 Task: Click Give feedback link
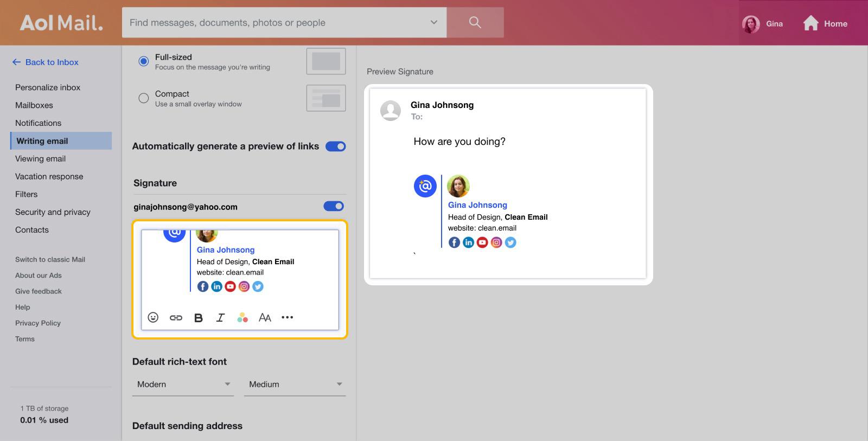click(x=39, y=291)
